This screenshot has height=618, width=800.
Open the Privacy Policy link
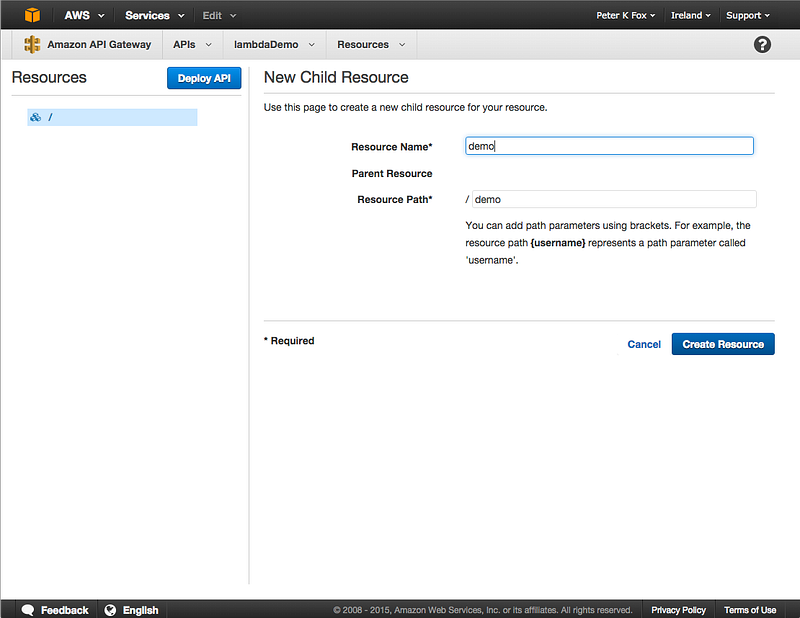(x=678, y=610)
